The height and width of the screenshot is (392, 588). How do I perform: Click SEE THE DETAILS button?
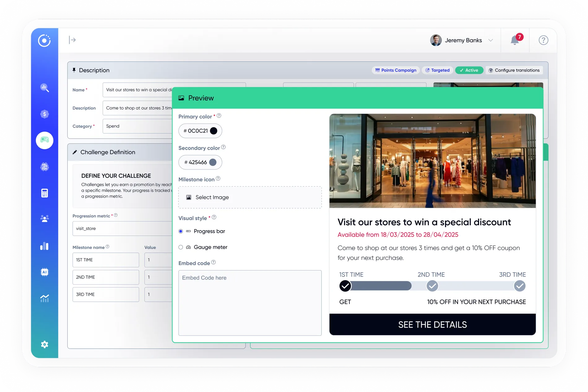pyautogui.click(x=432, y=325)
